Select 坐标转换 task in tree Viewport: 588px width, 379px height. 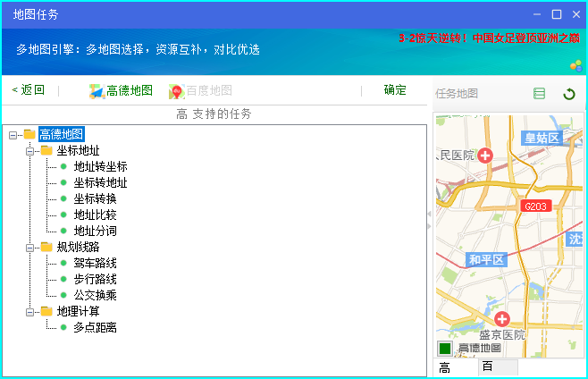pos(95,198)
